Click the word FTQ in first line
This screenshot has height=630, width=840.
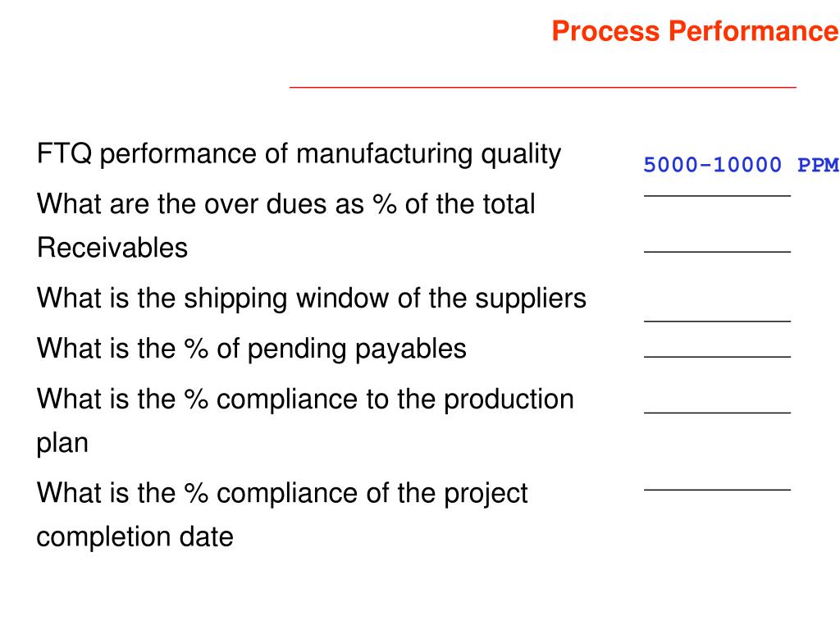(64, 154)
